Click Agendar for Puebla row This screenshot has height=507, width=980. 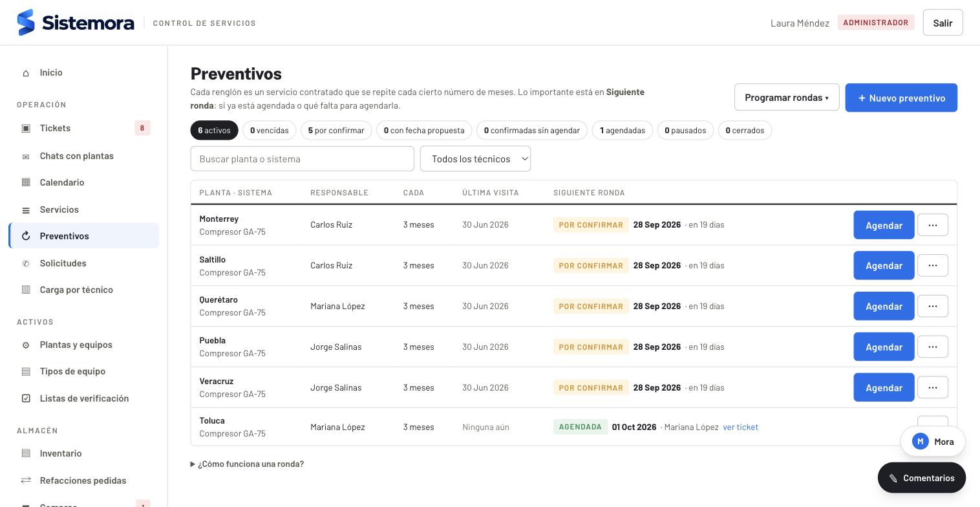click(884, 347)
